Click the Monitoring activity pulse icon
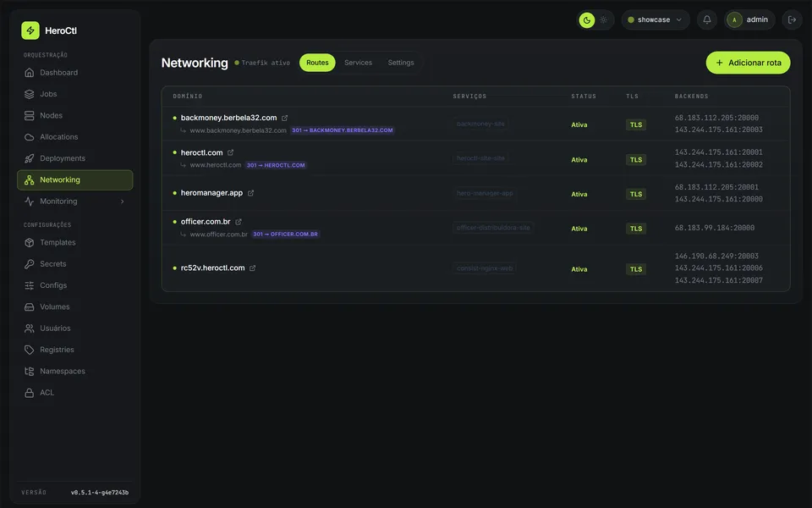The height and width of the screenshot is (508, 812). click(29, 202)
